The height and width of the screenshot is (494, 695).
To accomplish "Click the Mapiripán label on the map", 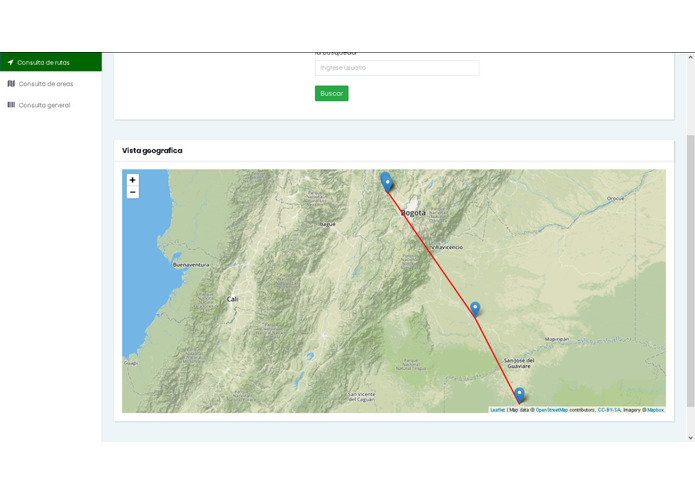I will (x=557, y=339).
